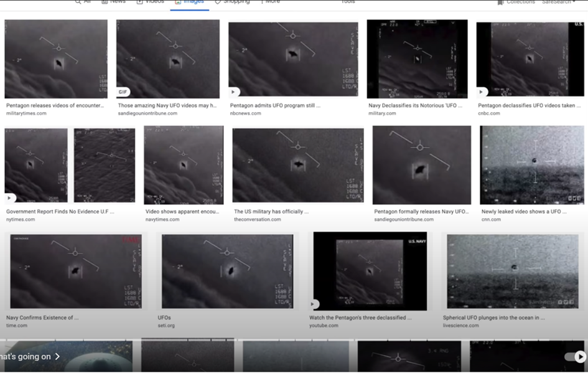The image size is (588, 373).
Task: Click the "what's going on" overlay label
Action: 25,356
